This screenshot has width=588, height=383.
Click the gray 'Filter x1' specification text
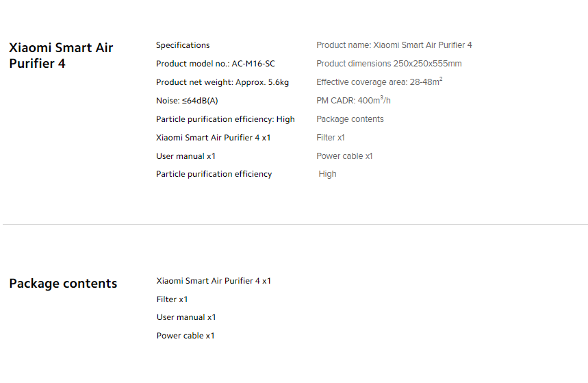(331, 138)
